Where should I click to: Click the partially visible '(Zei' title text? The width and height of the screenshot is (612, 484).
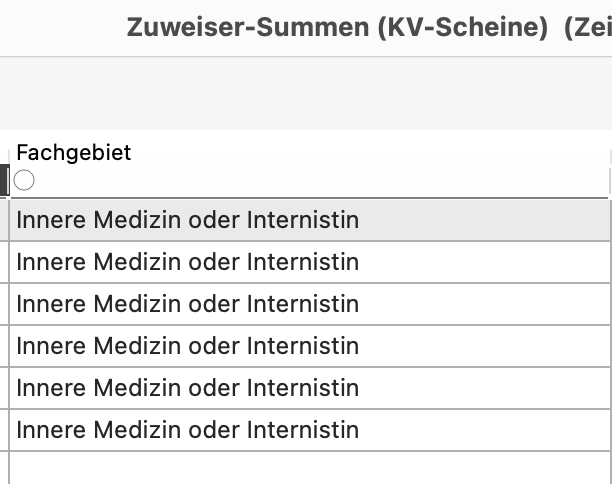point(588,27)
